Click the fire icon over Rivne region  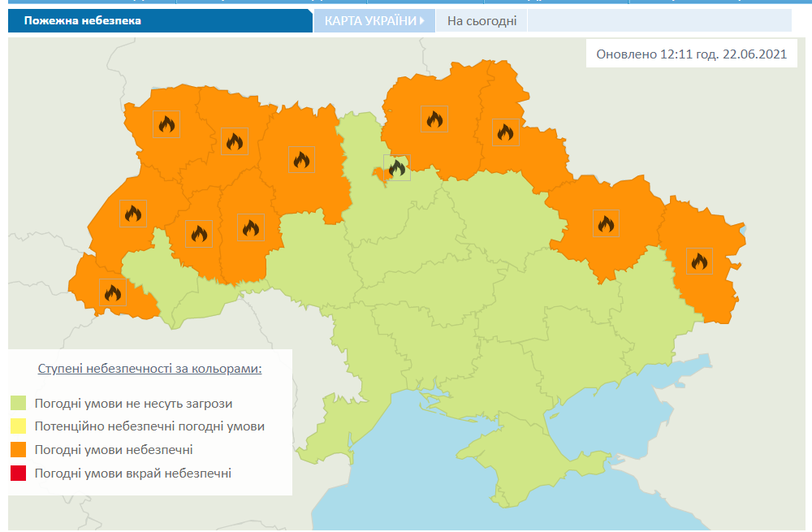click(234, 140)
